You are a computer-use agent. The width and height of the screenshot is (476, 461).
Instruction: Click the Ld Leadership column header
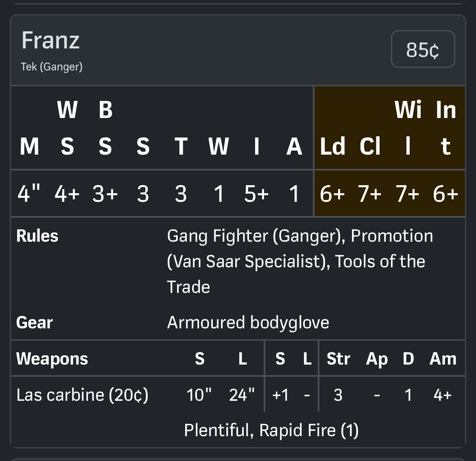click(x=332, y=146)
